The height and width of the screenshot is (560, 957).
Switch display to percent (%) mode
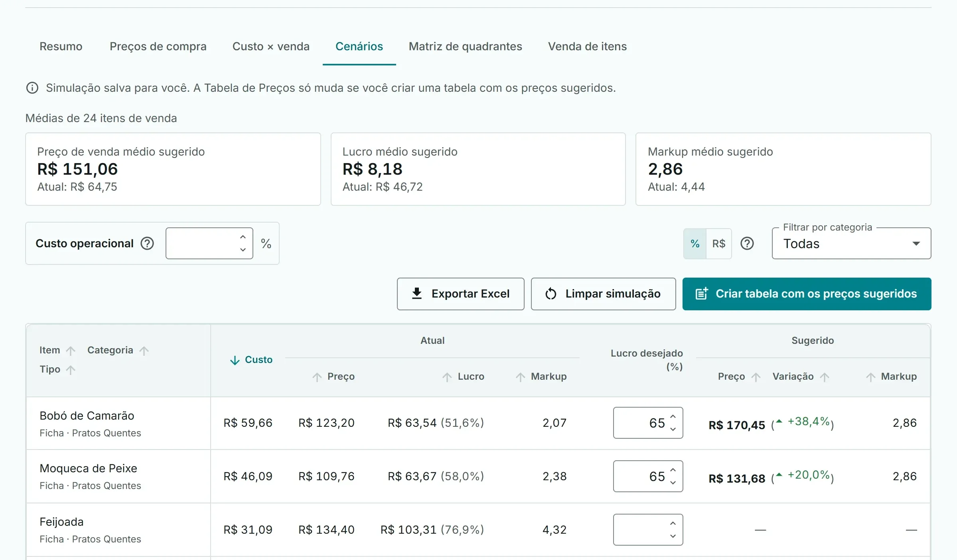click(695, 244)
